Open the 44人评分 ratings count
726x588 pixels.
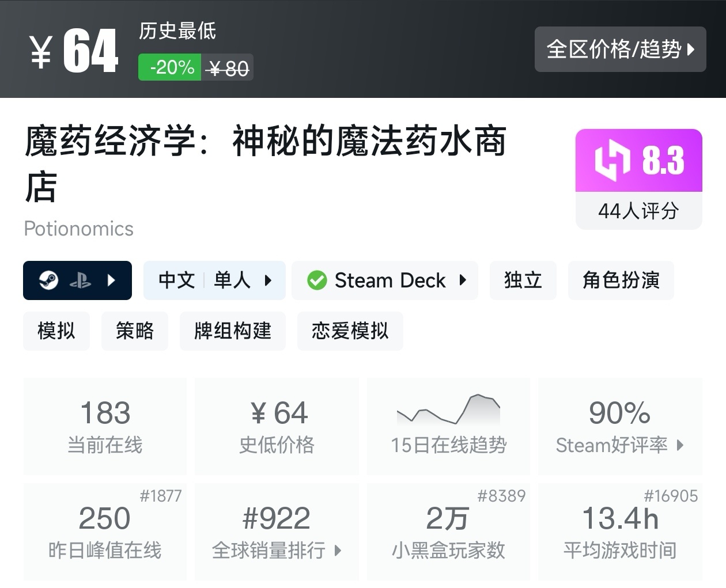tap(638, 211)
